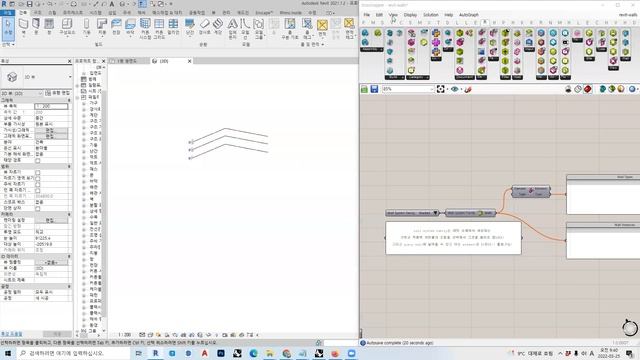Select the Door tool in Revit ribbon
This screenshot has height=360, width=640.
36,28
